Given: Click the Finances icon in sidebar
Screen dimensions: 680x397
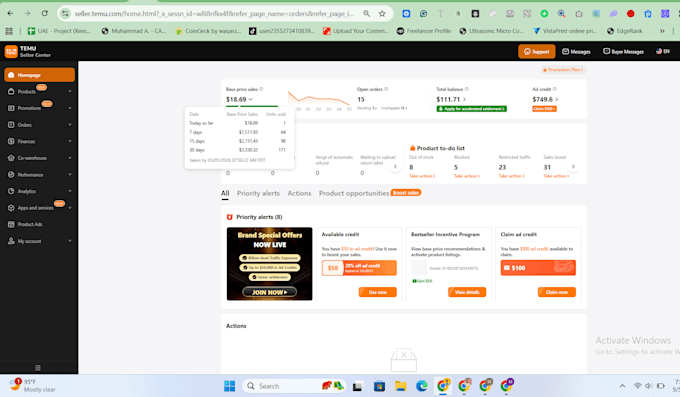Looking at the screenshot, I should pyautogui.click(x=11, y=141).
